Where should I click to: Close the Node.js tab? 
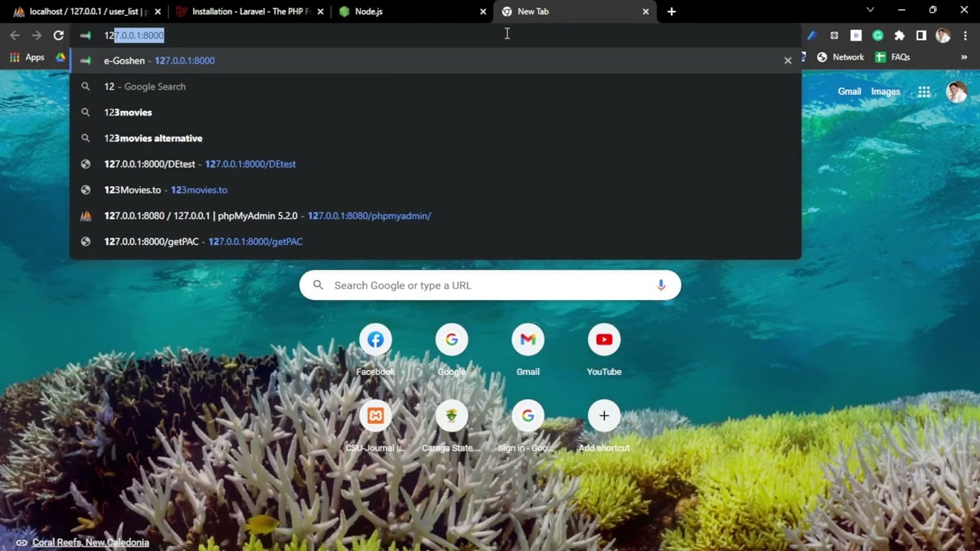pos(483,11)
